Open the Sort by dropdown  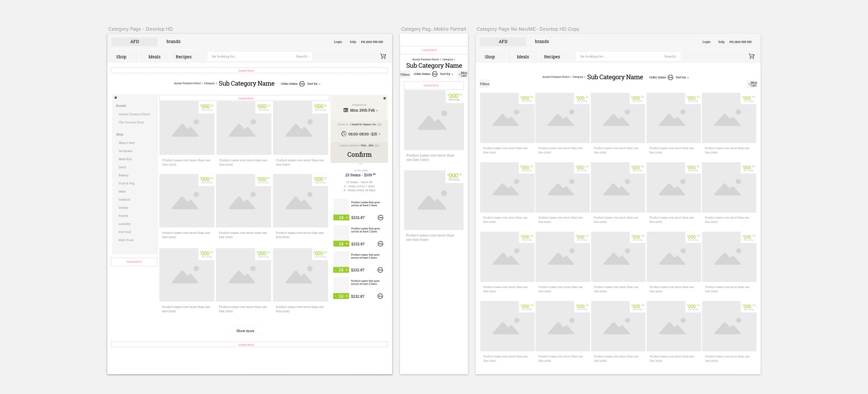(x=314, y=83)
